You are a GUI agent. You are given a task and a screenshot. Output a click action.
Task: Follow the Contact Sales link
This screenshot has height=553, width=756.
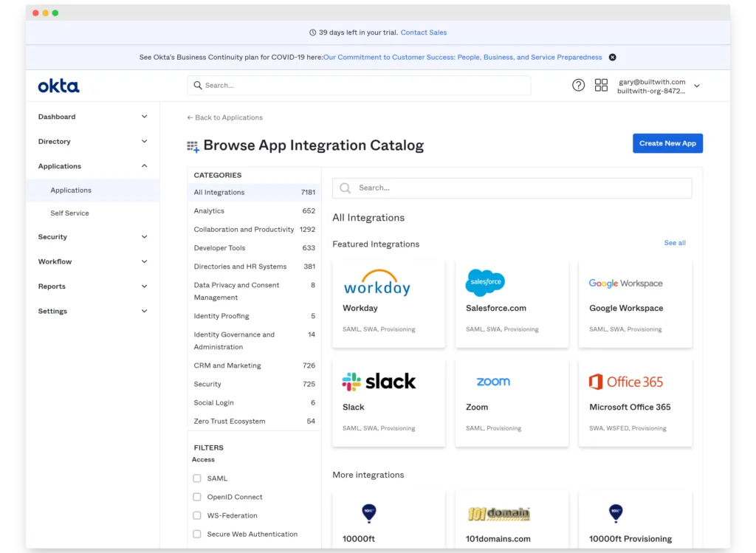pyautogui.click(x=423, y=32)
